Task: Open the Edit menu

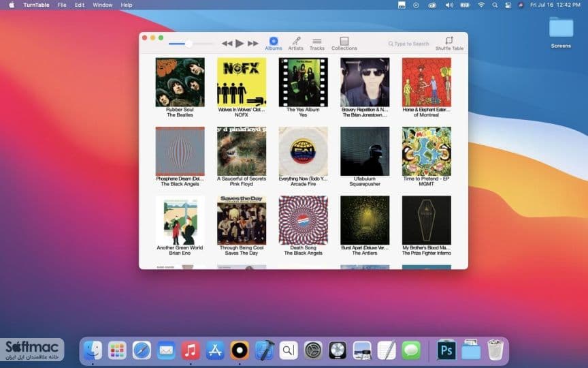Action: pos(80,5)
